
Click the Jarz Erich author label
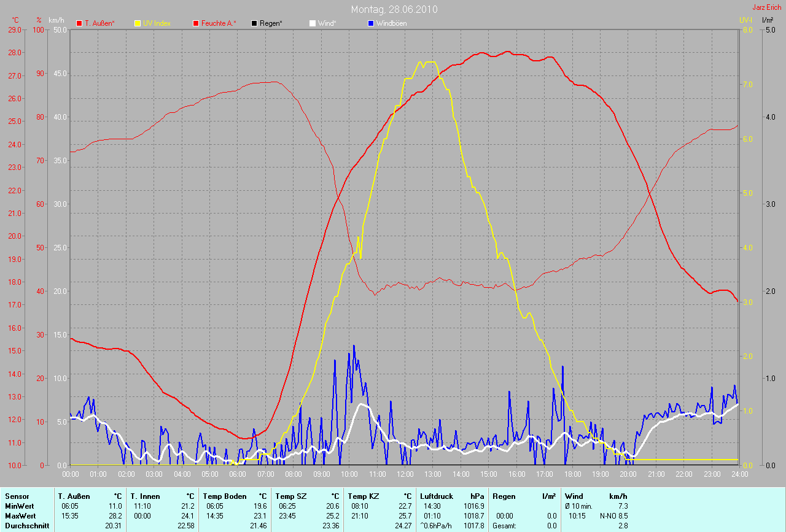pyautogui.click(x=767, y=7)
